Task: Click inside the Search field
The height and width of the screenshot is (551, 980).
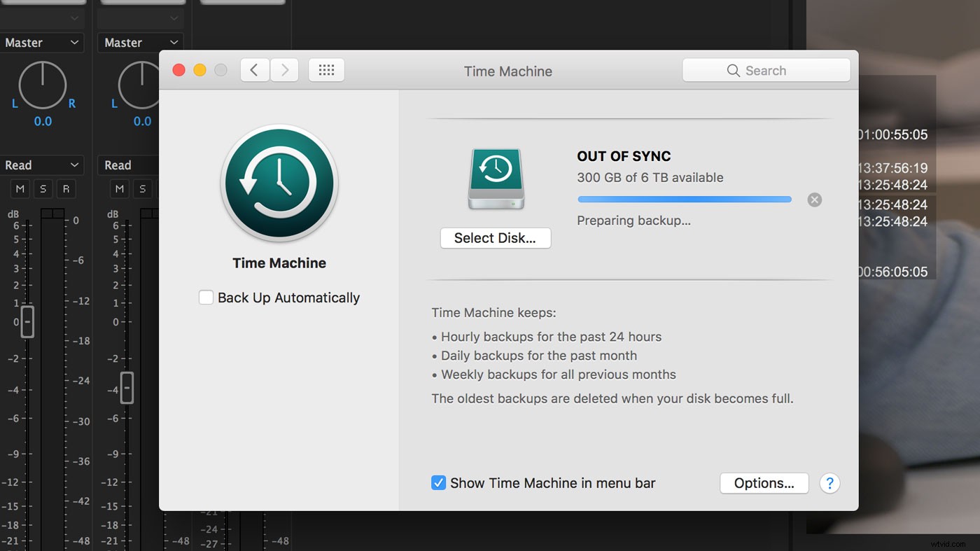Action: (x=766, y=70)
